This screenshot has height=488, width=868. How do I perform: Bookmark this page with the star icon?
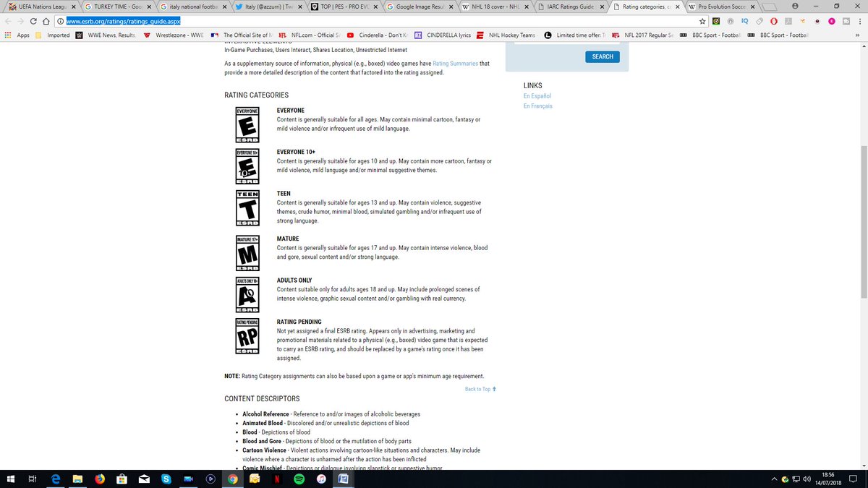pyautogui.click(x=702, y=22)
